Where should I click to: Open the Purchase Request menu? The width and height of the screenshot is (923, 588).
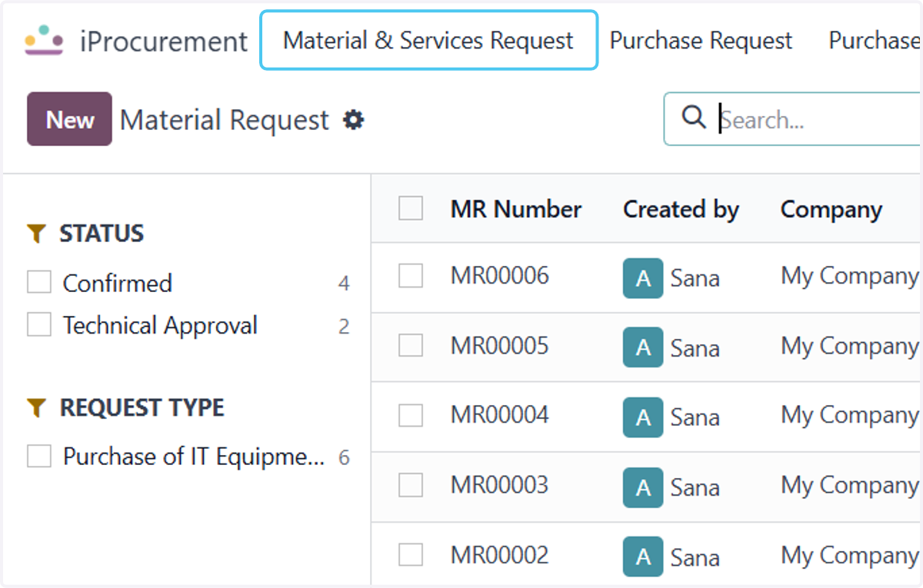701,40
